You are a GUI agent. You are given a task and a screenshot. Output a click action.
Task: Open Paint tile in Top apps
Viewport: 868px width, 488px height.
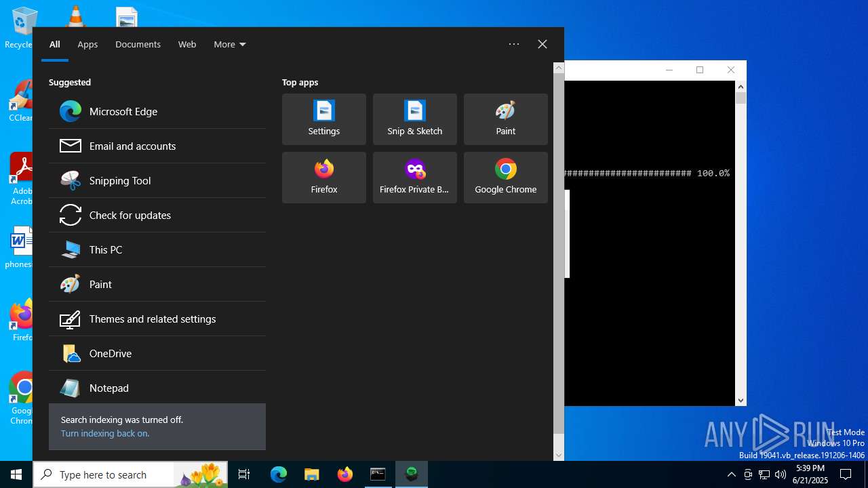click(x=506, y=119)
